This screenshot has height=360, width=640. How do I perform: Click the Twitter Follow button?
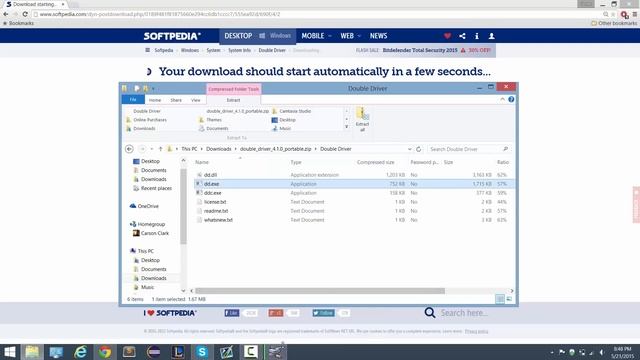point(323,313)
